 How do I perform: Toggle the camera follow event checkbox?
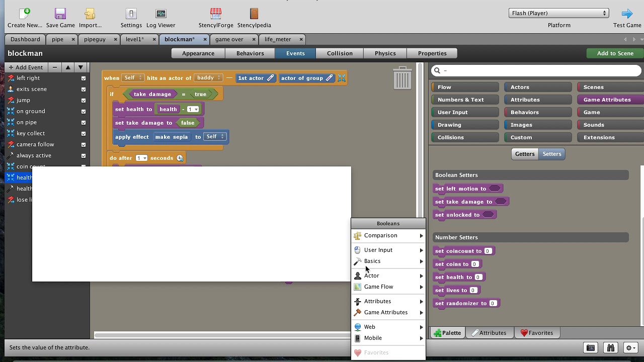tap(84, 145)
